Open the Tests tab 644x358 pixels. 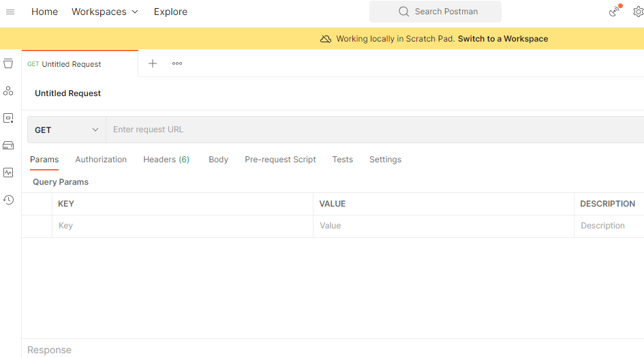[x=343, y=160]
